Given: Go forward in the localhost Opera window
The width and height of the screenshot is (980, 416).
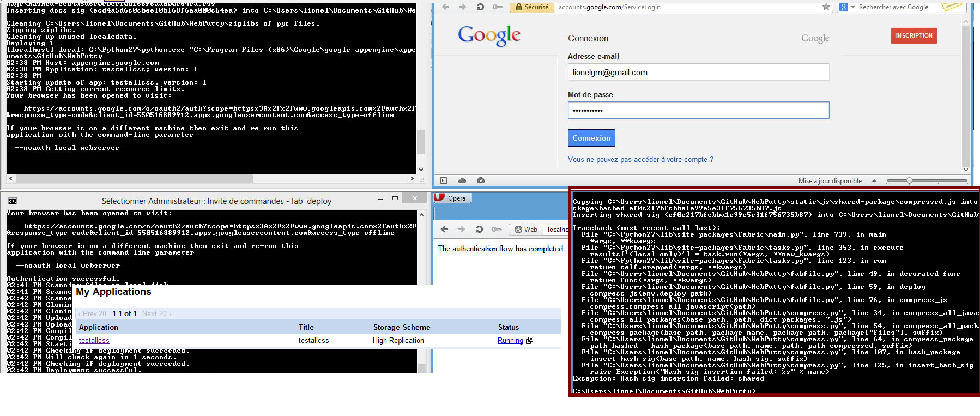Looking at the screenshot, I should [x=461, y=230].
